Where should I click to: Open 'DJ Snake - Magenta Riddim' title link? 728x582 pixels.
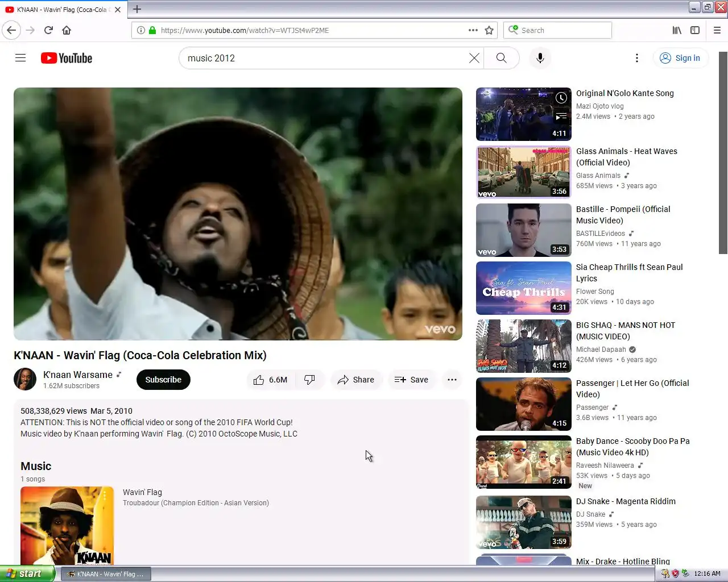[626, 501]
